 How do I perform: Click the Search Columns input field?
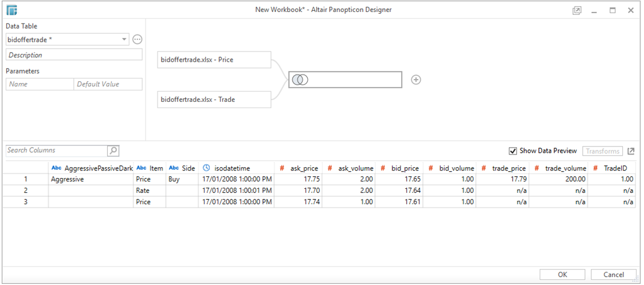coord(56,151)
